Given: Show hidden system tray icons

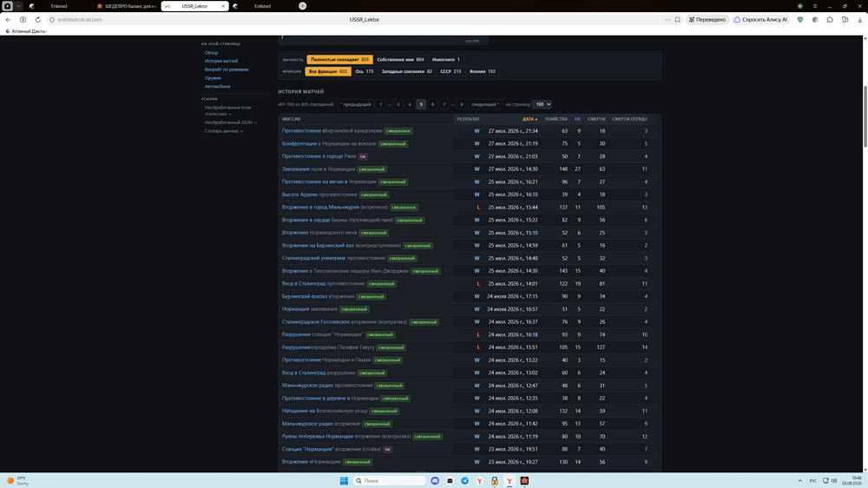Looking at the screenshot, I should coord(800,481).
